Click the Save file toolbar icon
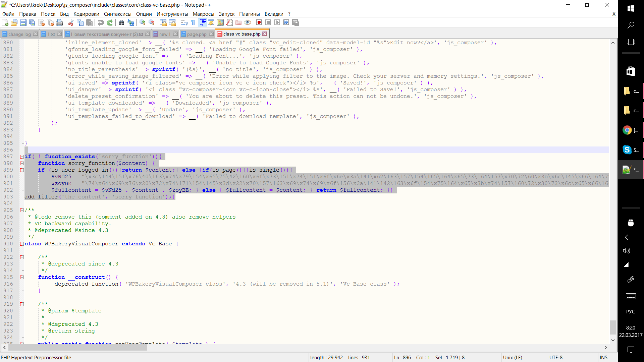Screen dimensions: 644x362 point(23,22)
